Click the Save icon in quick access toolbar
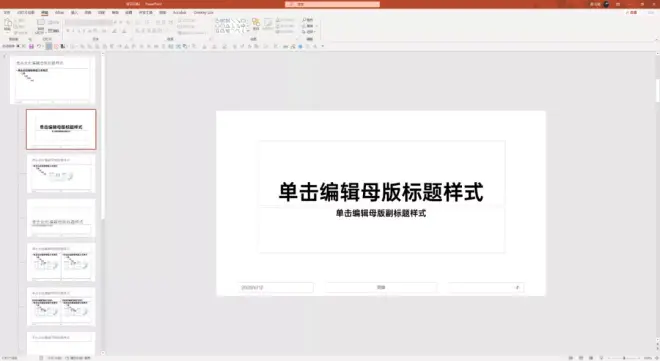The image size is (660, 361). point(31,46)
